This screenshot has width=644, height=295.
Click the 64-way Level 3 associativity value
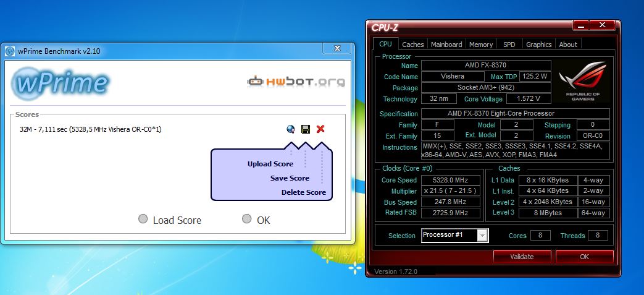coord(593,213)
